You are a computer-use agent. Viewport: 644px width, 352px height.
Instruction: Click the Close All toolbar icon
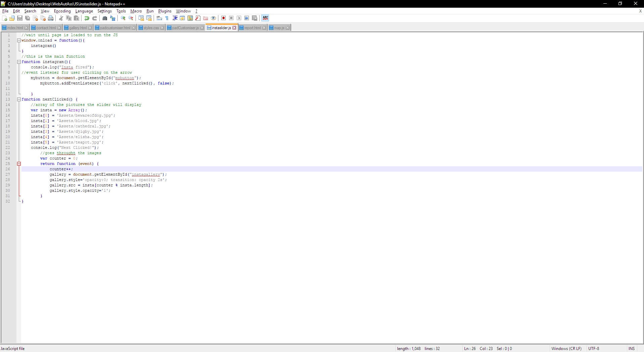pos(43,18)
